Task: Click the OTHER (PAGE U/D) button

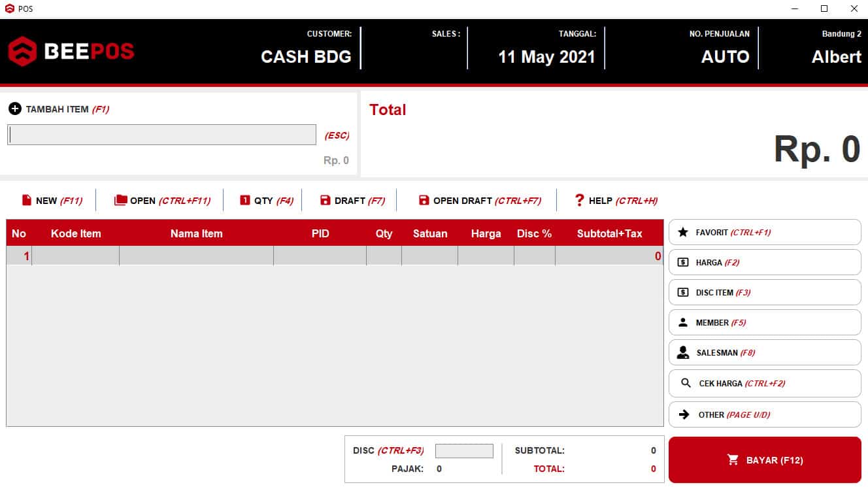Action: coord(765,414)
